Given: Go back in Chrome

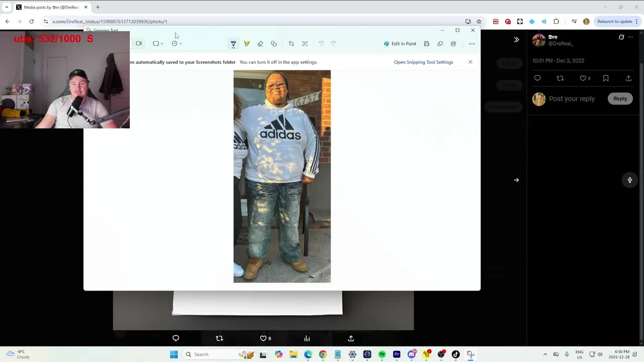Looking at the screenshot, I should click(x=7, y=22).
